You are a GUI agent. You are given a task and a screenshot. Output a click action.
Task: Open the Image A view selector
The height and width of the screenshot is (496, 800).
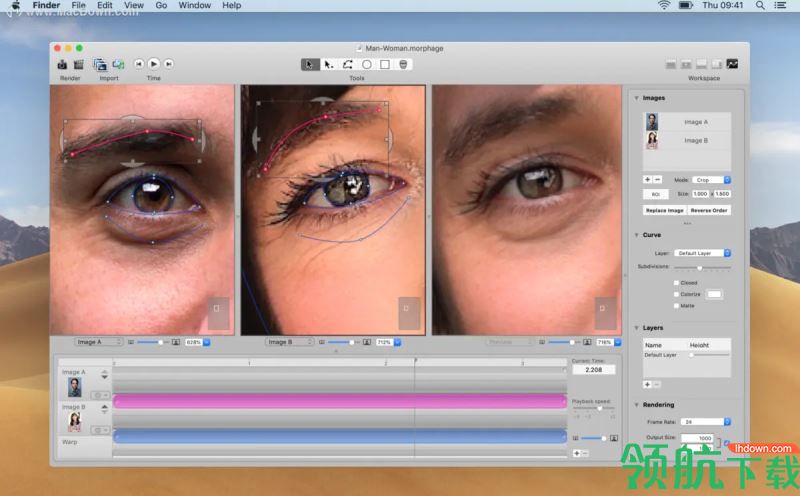pos(98,342)
